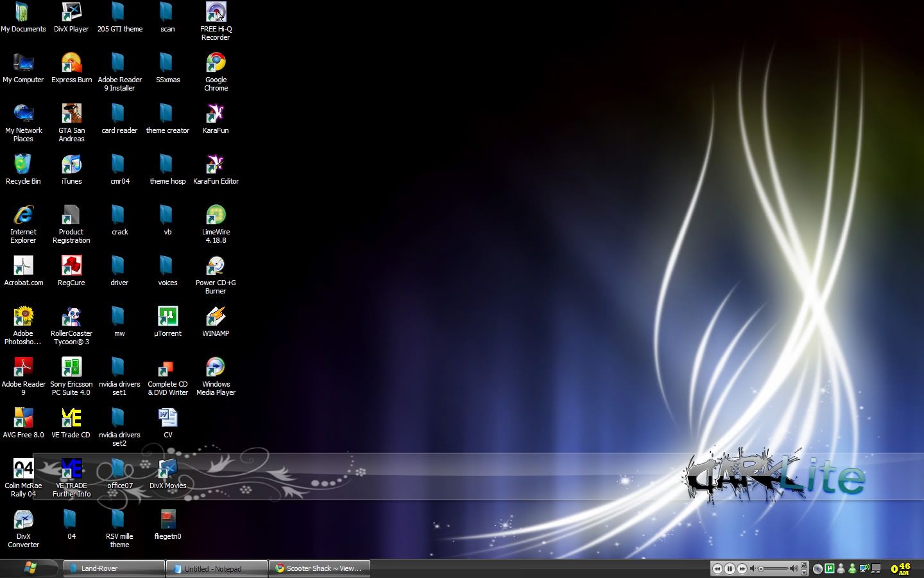The height and width of the screenshot is (578, 924).
Task: Click the LimeWire 4.18.8 icon
Action: coord(216,215)
